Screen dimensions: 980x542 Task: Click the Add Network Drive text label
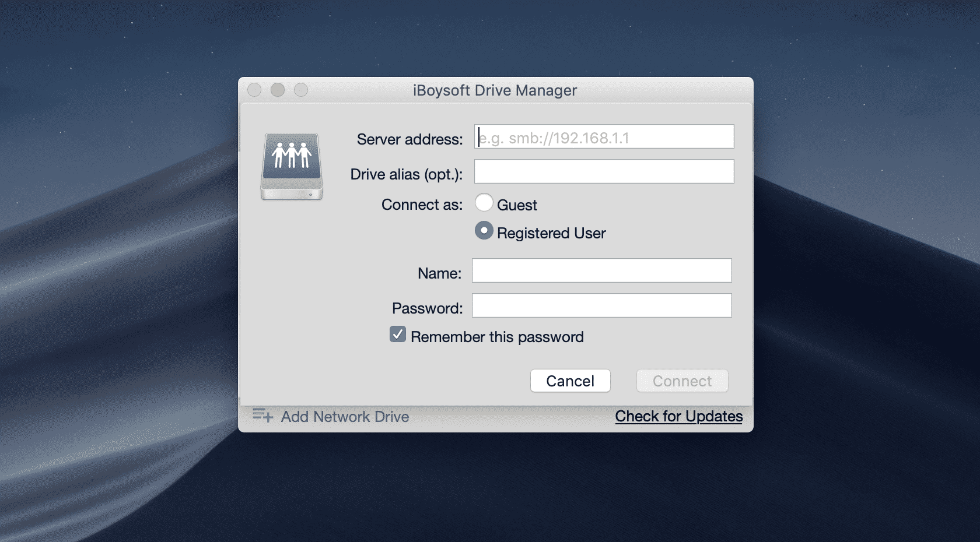pyautogui.click(x=345, y=417)
